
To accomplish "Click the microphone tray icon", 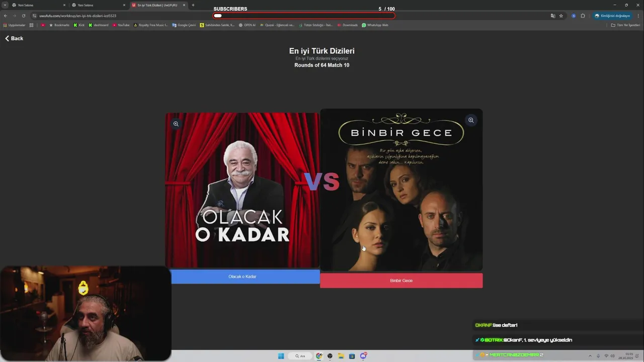I will pos(598,356).
